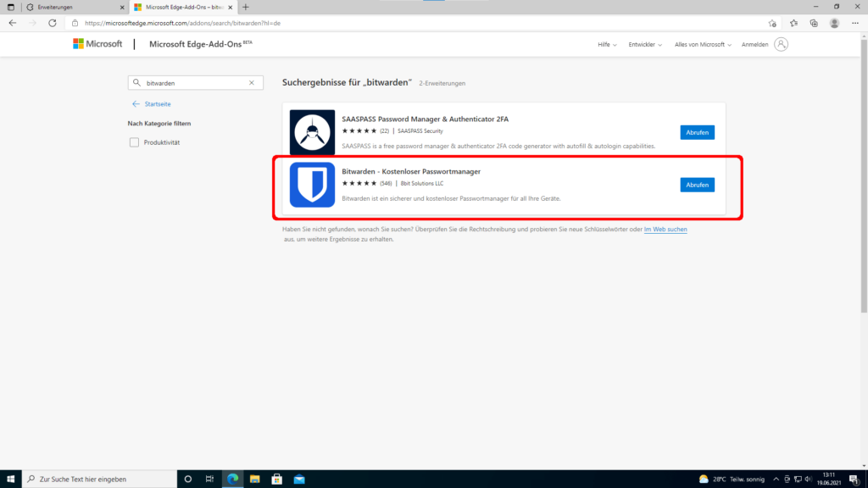Image resolution: width=868 pixels, height=488 pixels.
Task: Open a new browser tab
Action: pos(246,7)
